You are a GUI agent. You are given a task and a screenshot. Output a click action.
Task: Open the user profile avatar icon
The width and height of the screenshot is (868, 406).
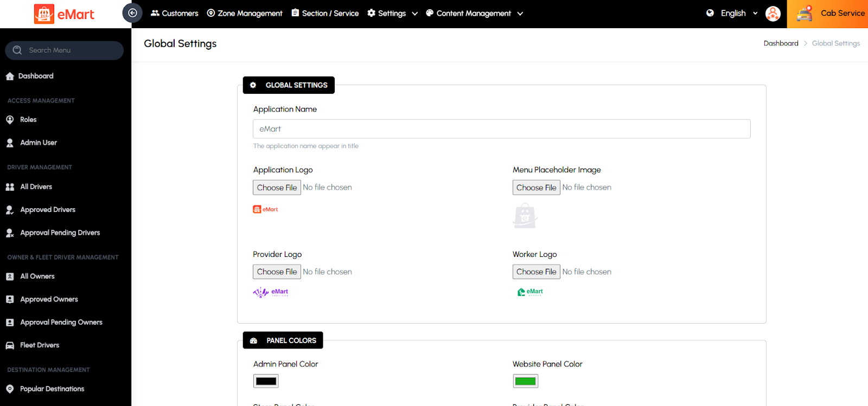(x=773, y=14)
